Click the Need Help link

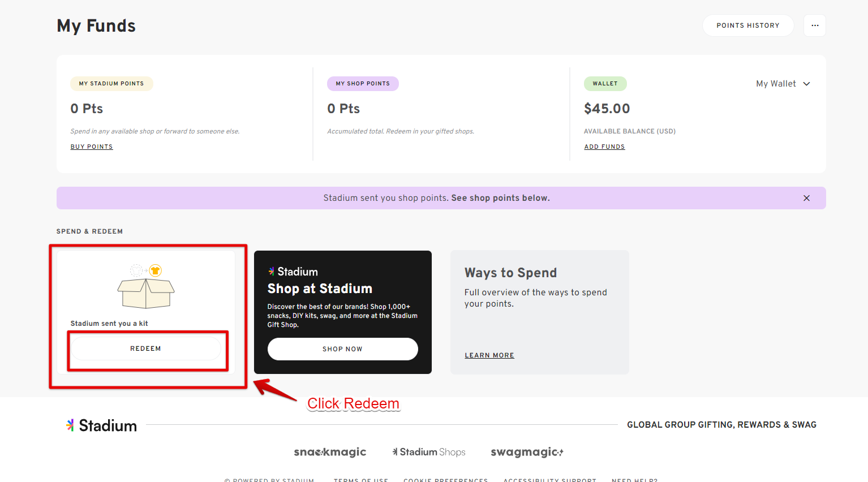point(634,480)
